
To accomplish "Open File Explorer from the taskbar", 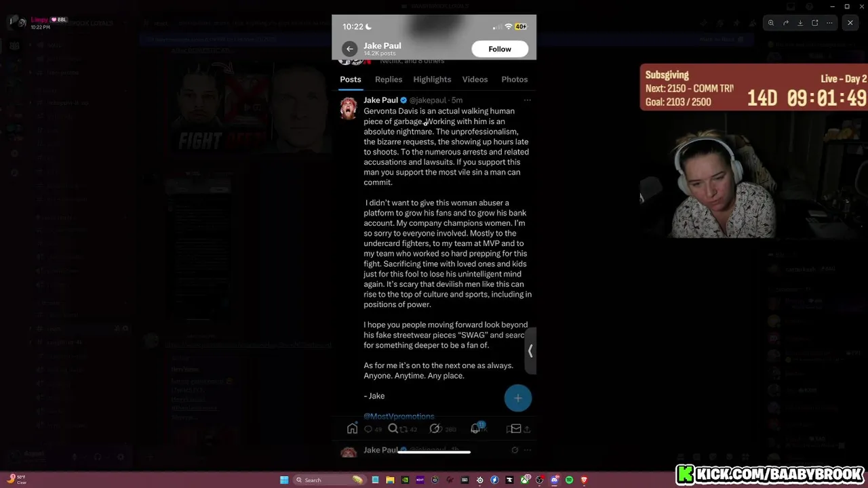I will tap(390, 480).
